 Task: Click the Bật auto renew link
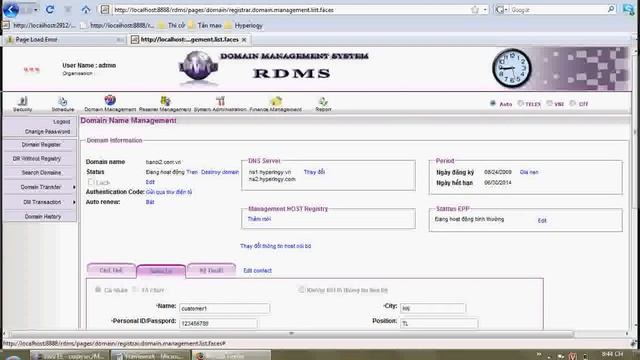pos(150,202)
